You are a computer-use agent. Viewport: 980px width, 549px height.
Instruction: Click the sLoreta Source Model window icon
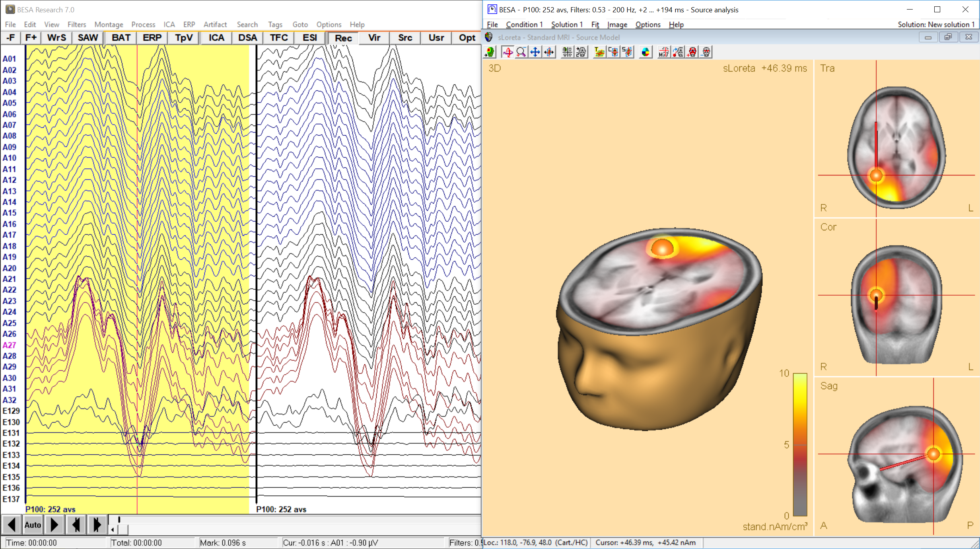coord(489,37)
